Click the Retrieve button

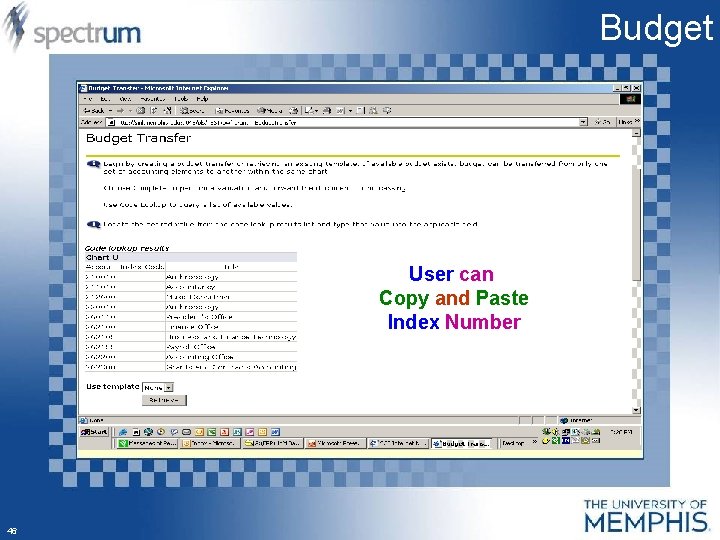pos(164,400)
